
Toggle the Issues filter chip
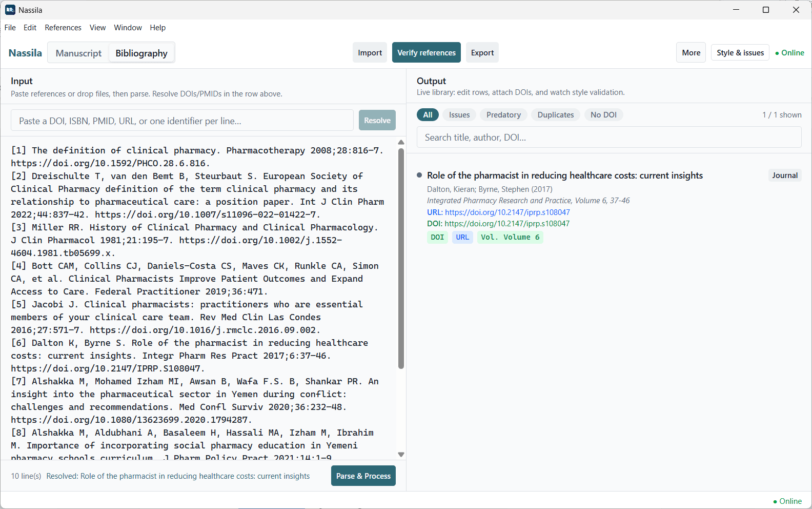(459, 115)
